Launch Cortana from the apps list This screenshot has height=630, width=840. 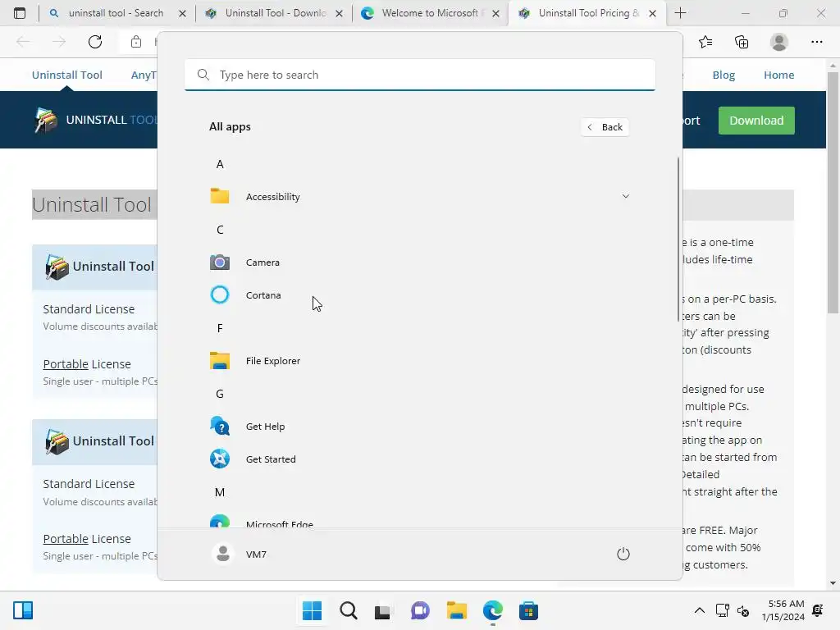(x=419, y=295)
